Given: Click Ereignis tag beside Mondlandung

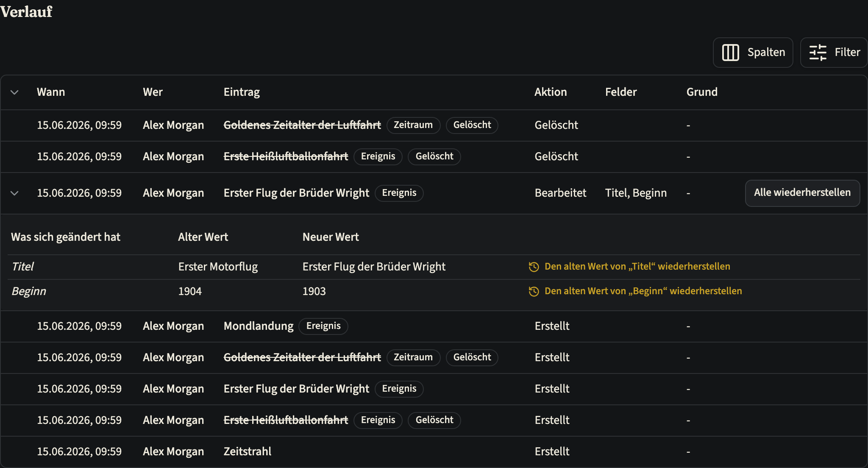Looking at the screenshot, I should [323, 326].
